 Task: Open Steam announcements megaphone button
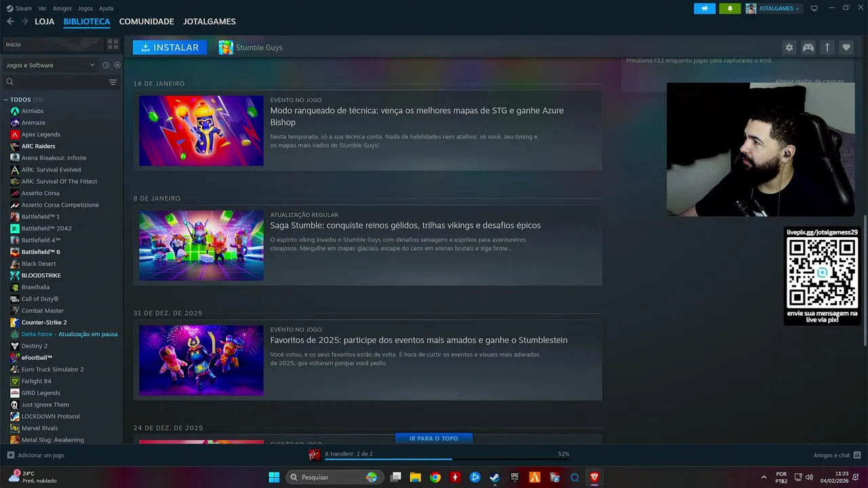click(x=705, y=8)
